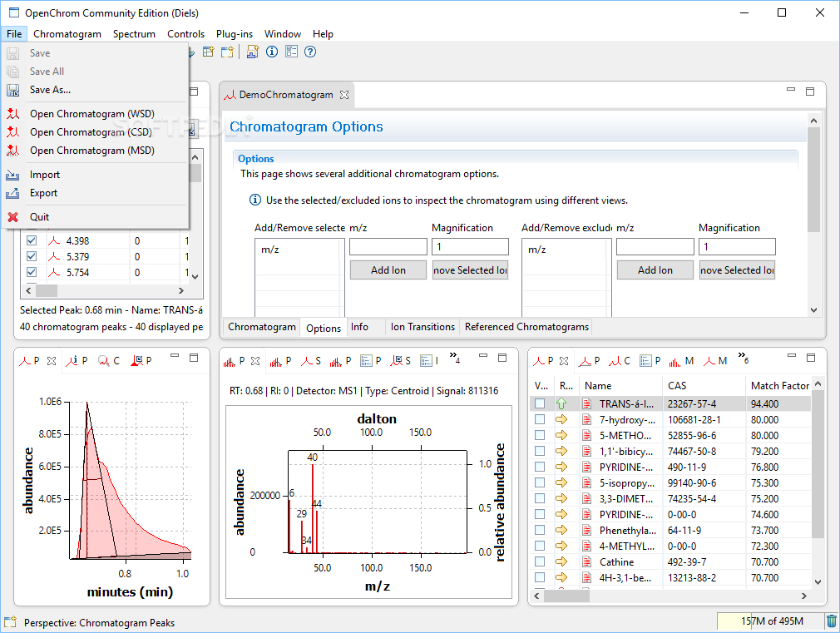Image resolution: width=840 pixels, height=633 pixels.
Task: Open the S peak tab in spectrum panel
Action: 311,361
